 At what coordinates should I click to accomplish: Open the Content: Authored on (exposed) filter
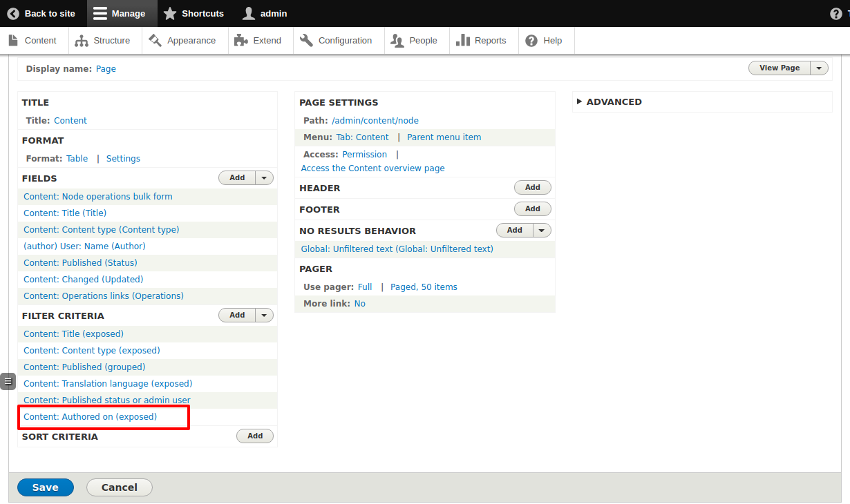(x=89, y=416)
